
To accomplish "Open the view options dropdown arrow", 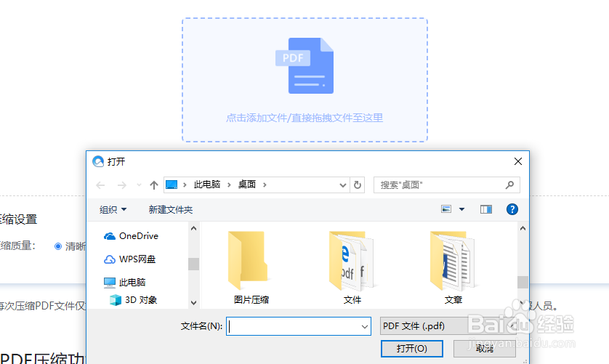I will pos(461,209).
